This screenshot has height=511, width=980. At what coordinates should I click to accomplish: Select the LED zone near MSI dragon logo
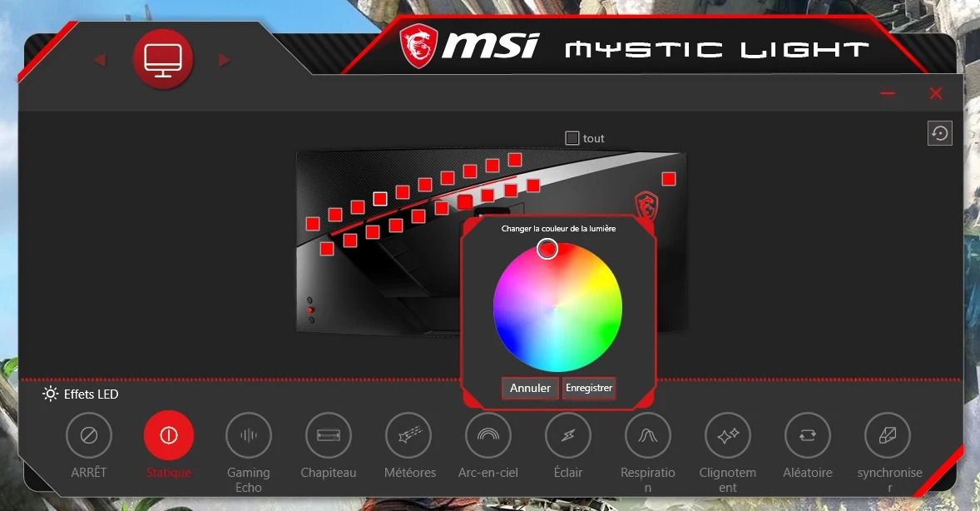(669, 179)
